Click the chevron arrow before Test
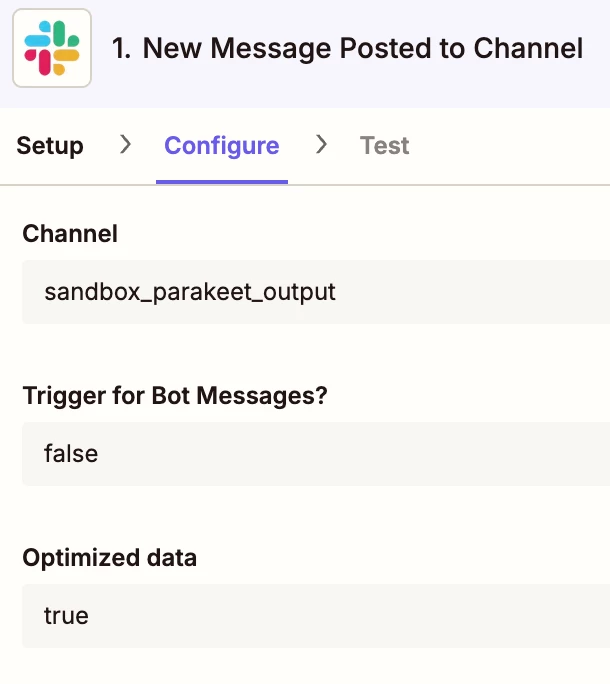Screen dimensions: 610x684 point(321,144)
